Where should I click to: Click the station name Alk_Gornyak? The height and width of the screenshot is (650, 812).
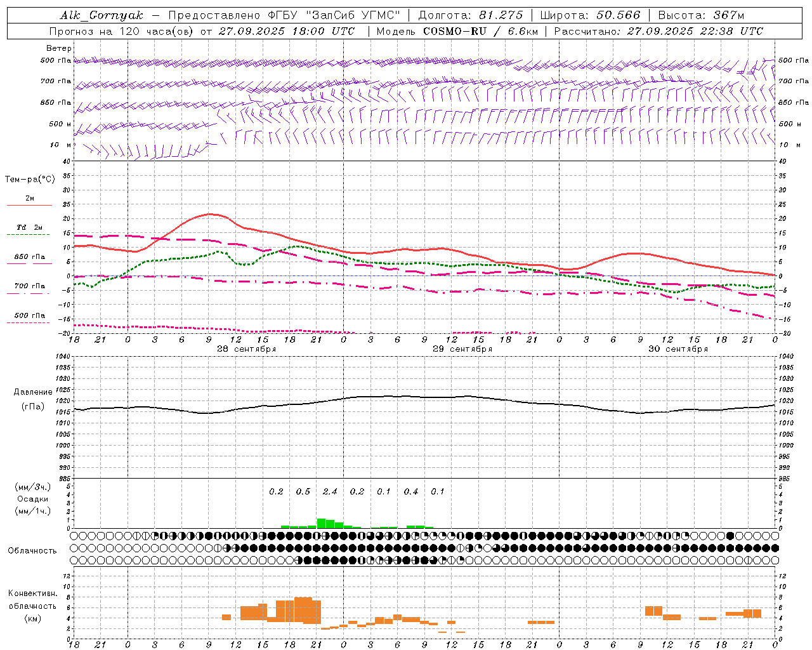coord(101,15)
